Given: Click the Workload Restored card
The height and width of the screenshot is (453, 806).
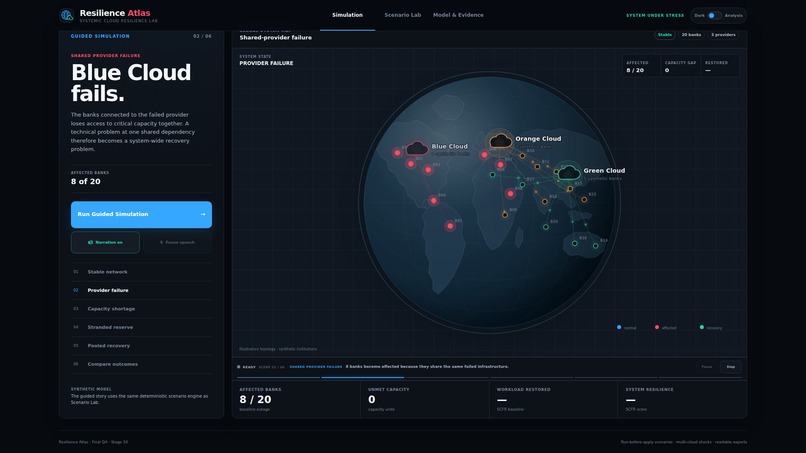Looking at the screenshot, I should 553,399.
